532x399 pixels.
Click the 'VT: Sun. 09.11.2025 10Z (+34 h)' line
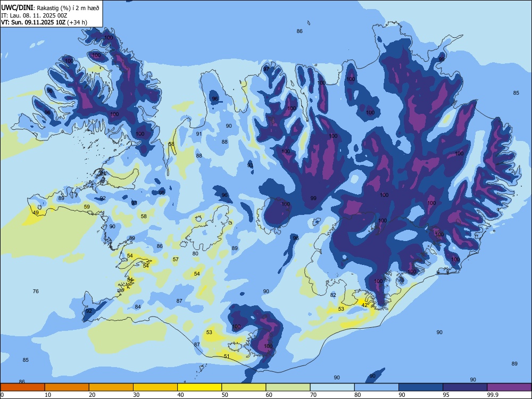(44, 22)
